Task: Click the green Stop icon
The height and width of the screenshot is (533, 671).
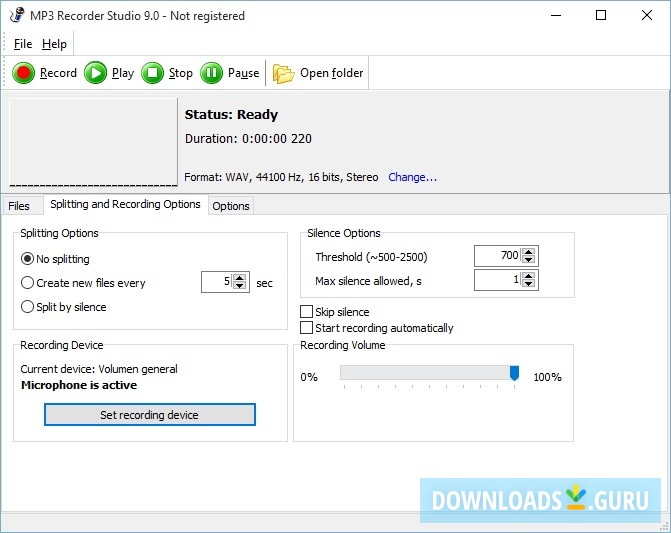Action: [x=152, y=73]
